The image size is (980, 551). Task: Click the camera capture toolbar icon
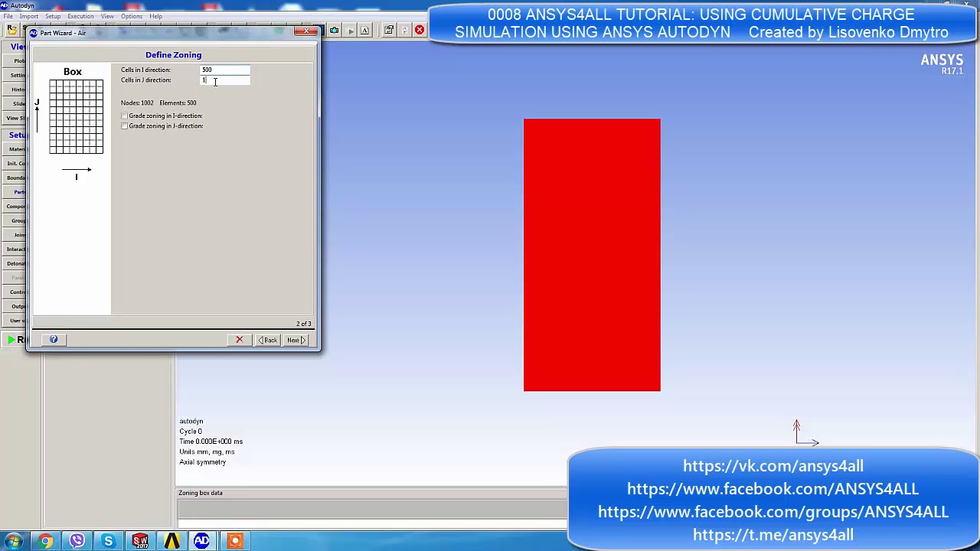334,30
